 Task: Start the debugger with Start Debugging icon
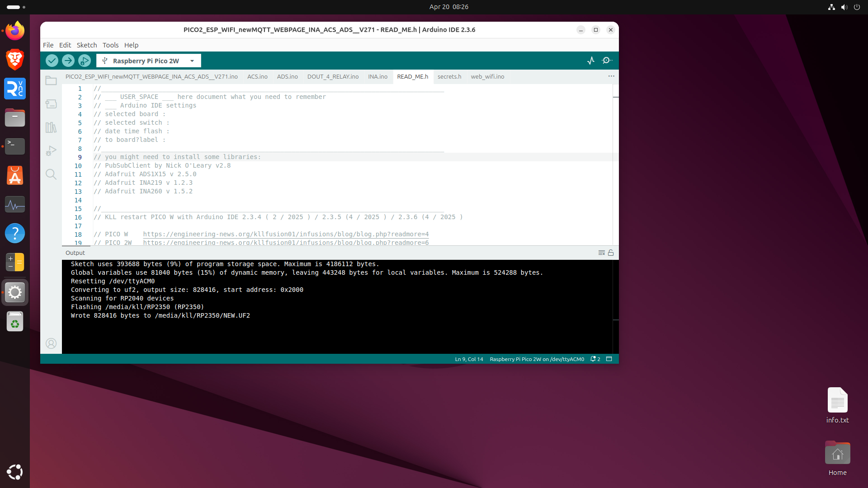pos(85,61)
